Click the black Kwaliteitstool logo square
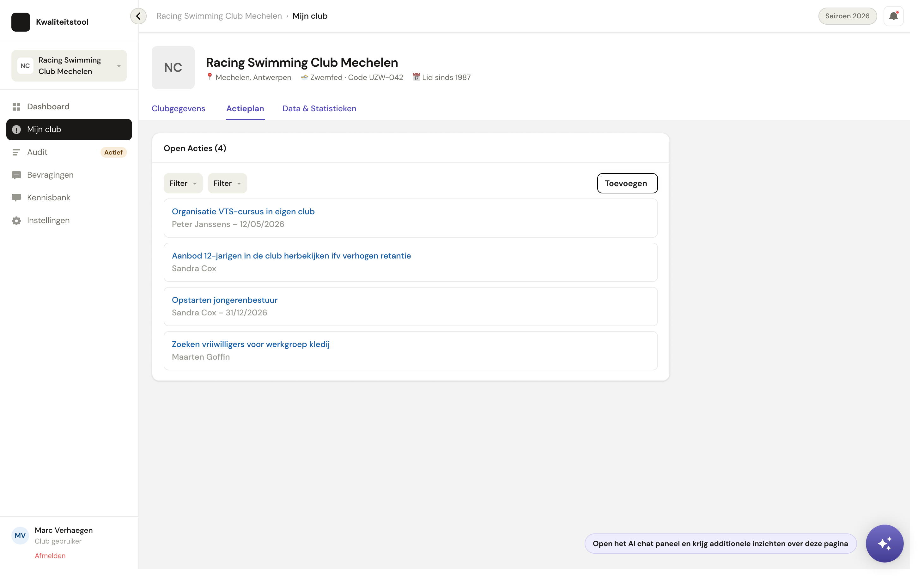The width and height of the screenshot is (924, 584). (x=21, y=22)
